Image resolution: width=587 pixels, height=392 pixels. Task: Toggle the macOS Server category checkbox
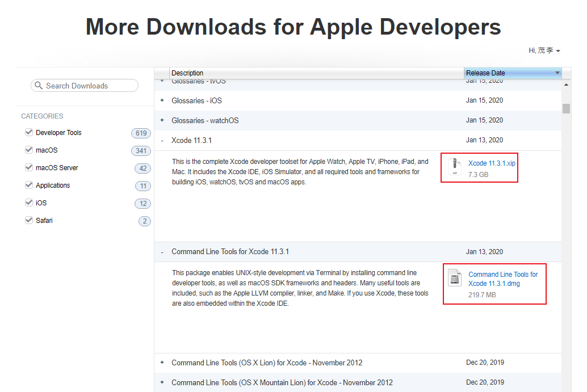29,167
